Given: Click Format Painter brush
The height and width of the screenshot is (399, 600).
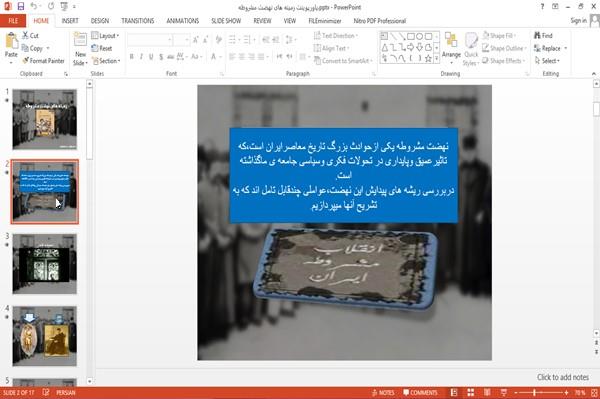Looking at the screenshot, I should coord(44,60).
